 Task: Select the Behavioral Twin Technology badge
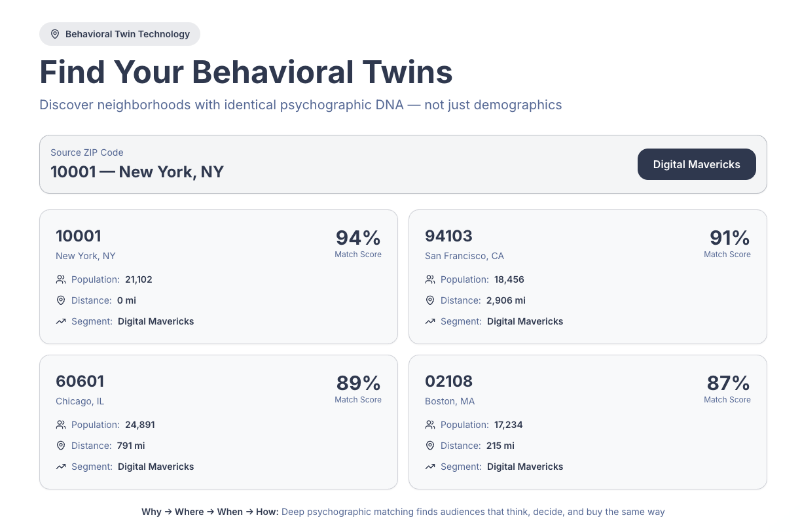click(x=120, y=34)
